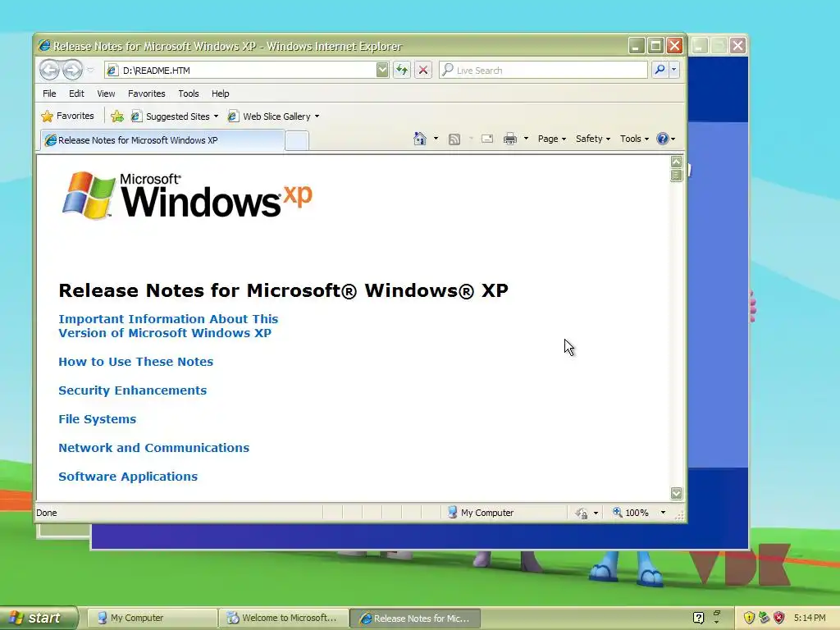The height and width of the screenshot is (630, 840).
Task: Open the Web Slice Gallery link
Action: (272, 116)
